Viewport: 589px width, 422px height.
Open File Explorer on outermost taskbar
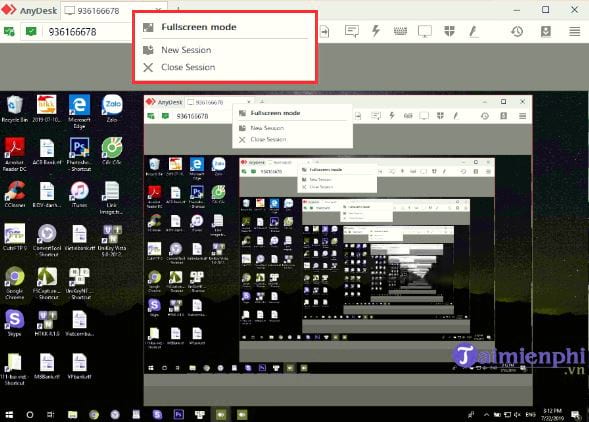point(72,414)
